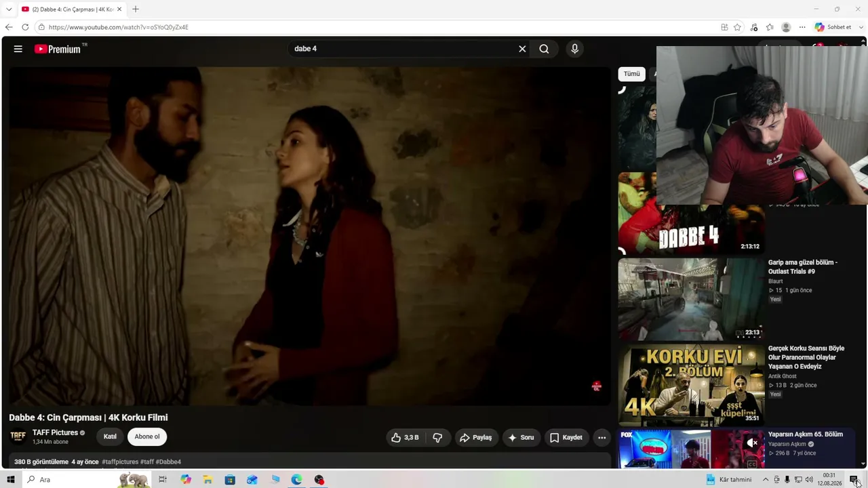Open Copilot from the taskbar
Viewport: 868px width, 488px height.
pos(186,480)
